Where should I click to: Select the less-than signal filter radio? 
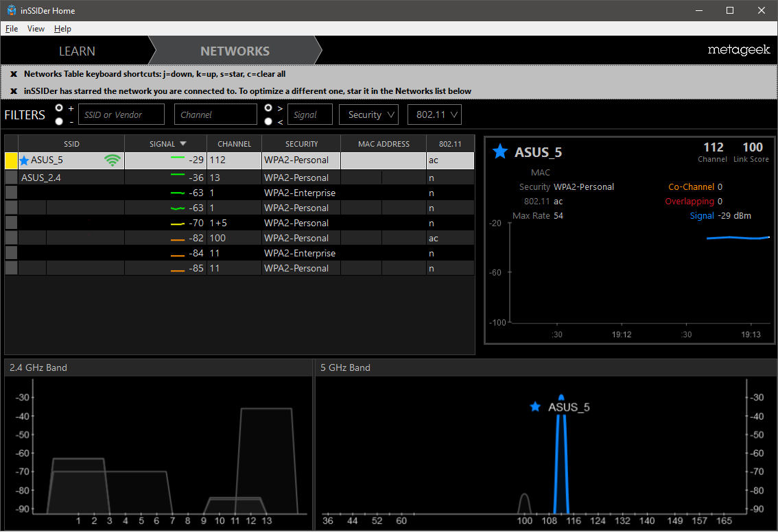(x=268, y=121)
